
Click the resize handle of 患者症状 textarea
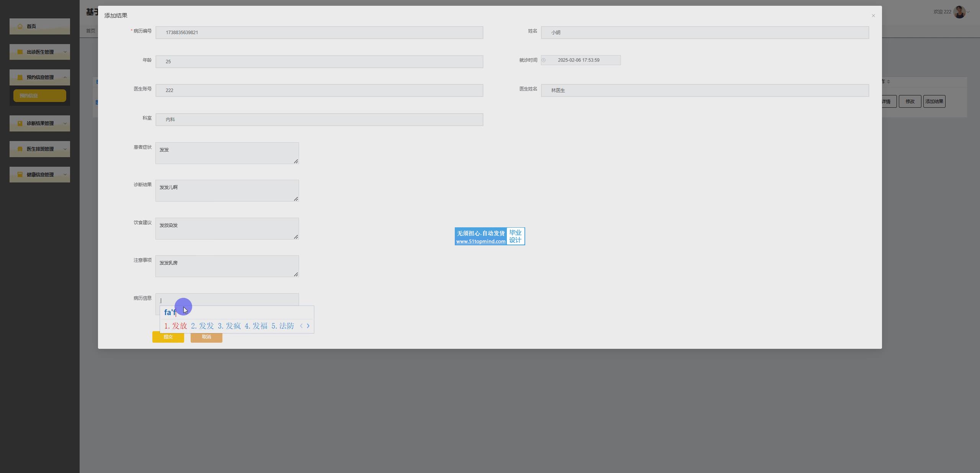click(x=296, y=161)
